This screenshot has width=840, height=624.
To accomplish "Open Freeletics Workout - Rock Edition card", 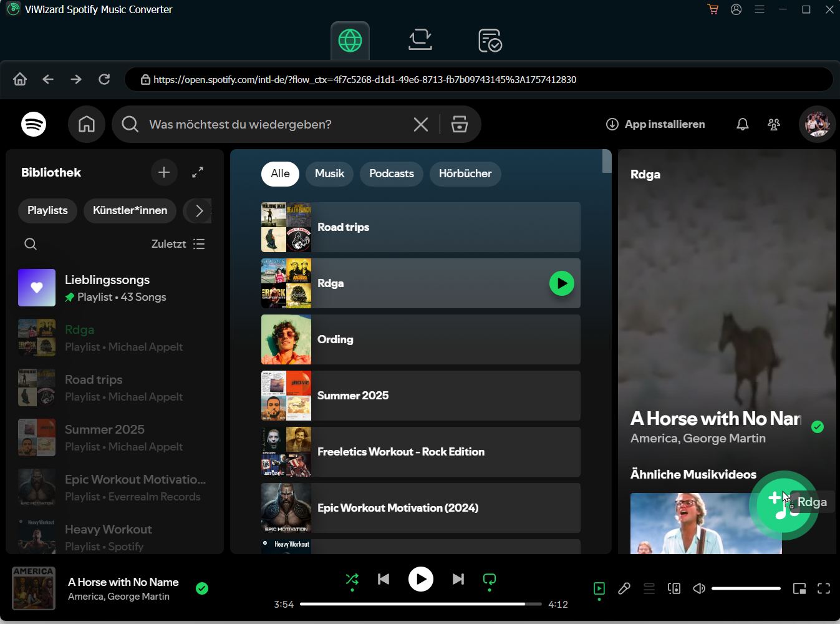I will point(421,452).
